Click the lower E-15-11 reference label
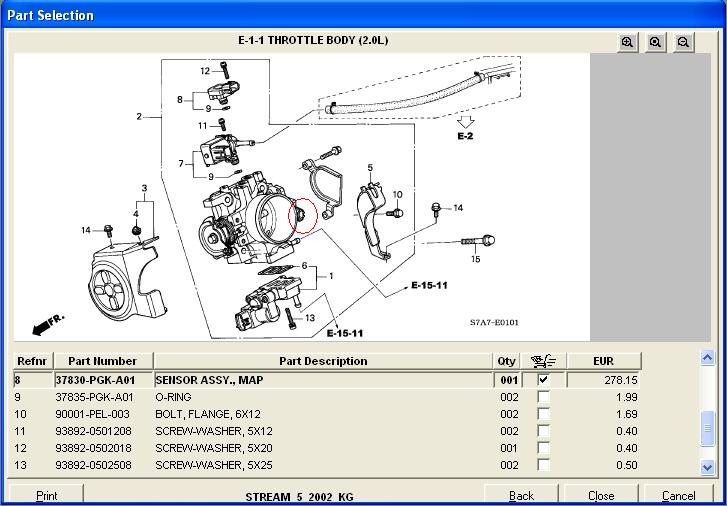 click(344, 333)
